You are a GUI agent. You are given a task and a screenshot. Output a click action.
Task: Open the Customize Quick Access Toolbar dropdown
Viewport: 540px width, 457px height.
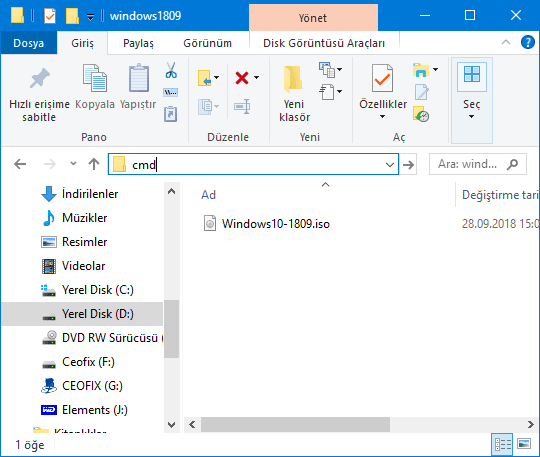[90, 17]
